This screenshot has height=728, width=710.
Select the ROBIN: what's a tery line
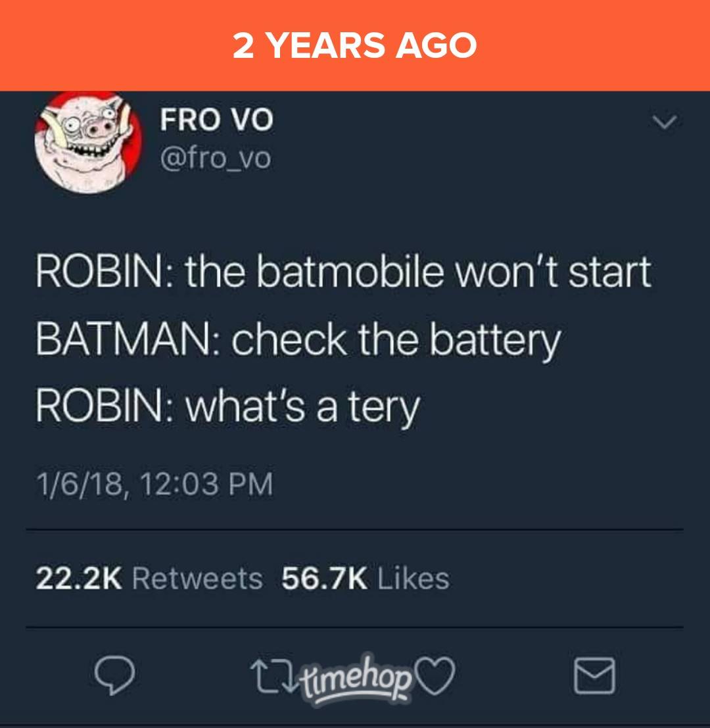point(228,408)
